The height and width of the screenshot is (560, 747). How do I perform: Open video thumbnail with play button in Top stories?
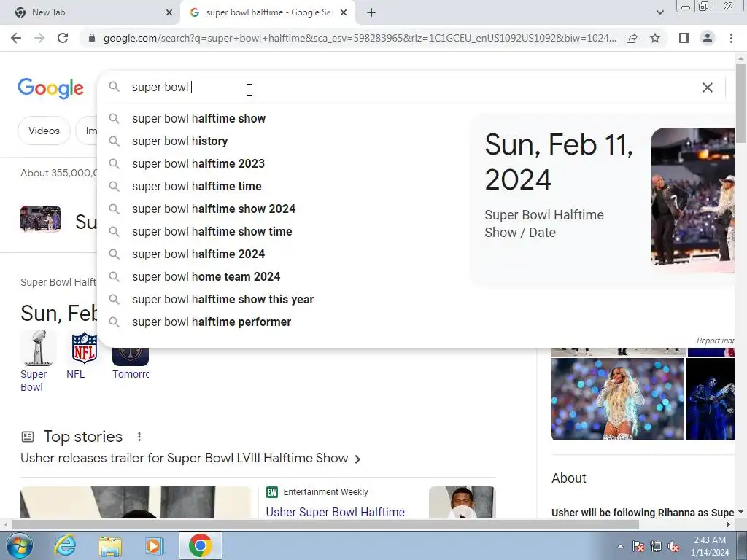pyautogui.click(x=462, y=502)
